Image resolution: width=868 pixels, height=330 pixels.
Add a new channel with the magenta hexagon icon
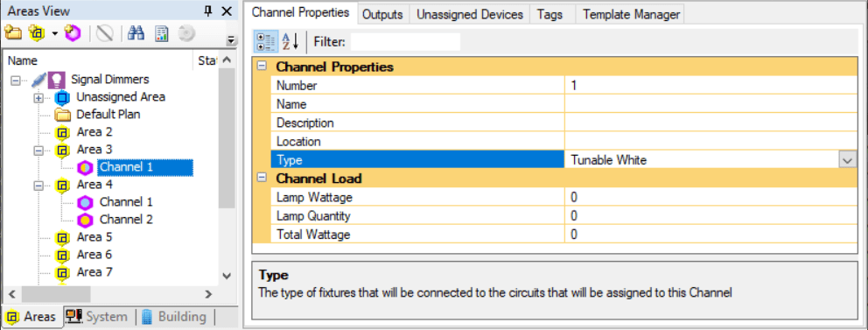point(73,33)
